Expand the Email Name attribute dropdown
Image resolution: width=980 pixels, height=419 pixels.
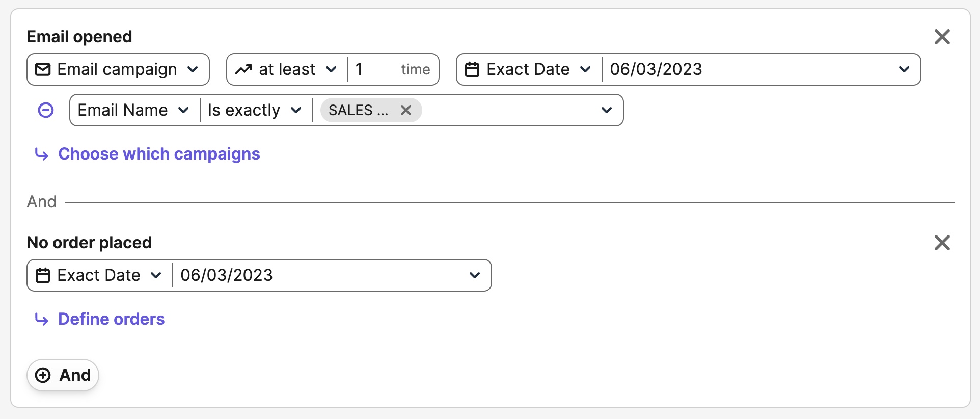point(133,110)
